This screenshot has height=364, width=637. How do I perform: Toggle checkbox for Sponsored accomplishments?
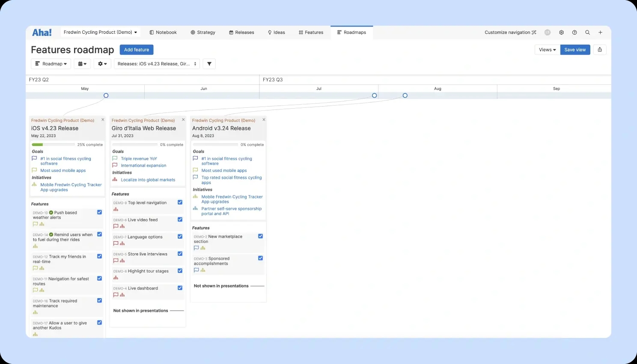pos(260,258)
